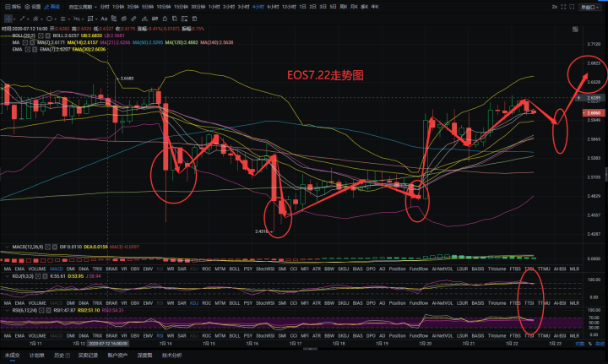This screenshot has width=608, height=364.
Task: Click the save chart image icon
Action: [185, 19]
